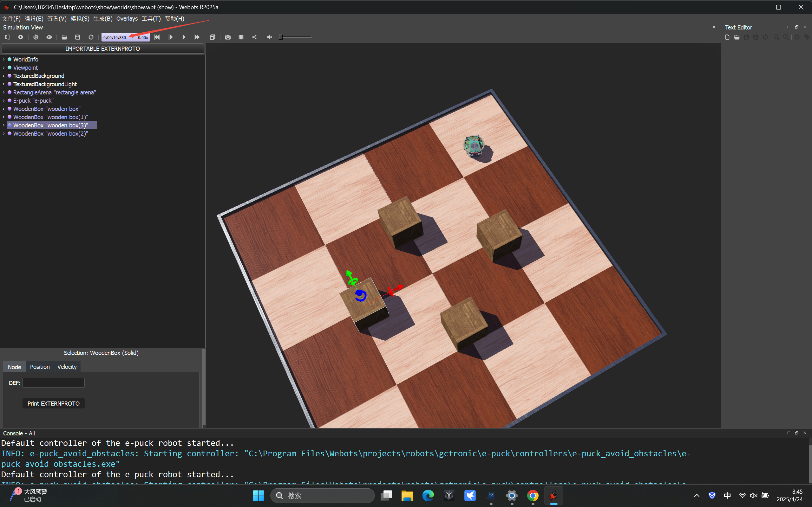Viewport: 812px width, 507px height.
Task: Reload the world with the circular arrow icon
Action: click(x=91, y=37)
